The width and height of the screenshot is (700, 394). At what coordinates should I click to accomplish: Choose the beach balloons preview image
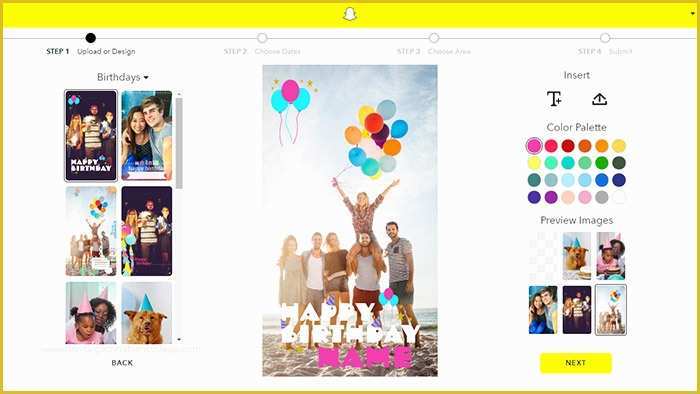611,310
